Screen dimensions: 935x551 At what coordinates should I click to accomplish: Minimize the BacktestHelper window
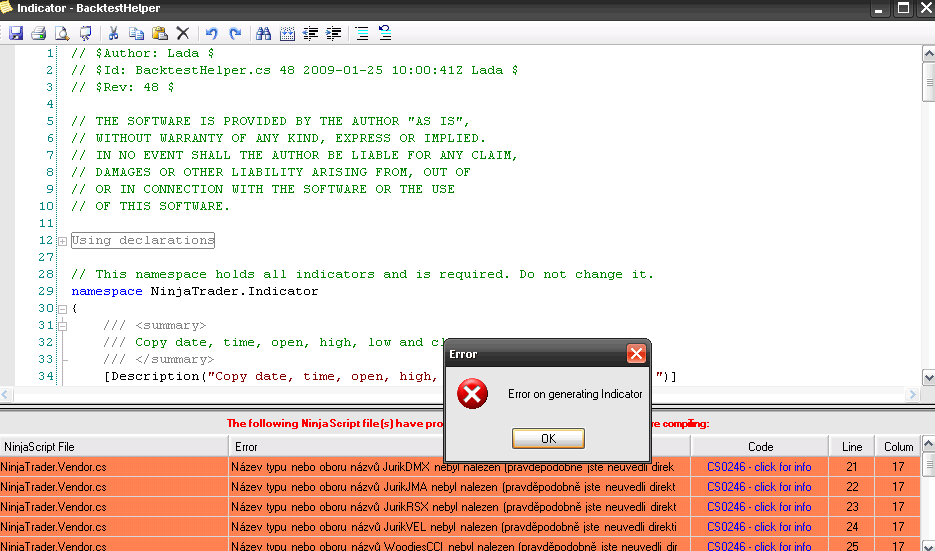[x=878, y=8]
